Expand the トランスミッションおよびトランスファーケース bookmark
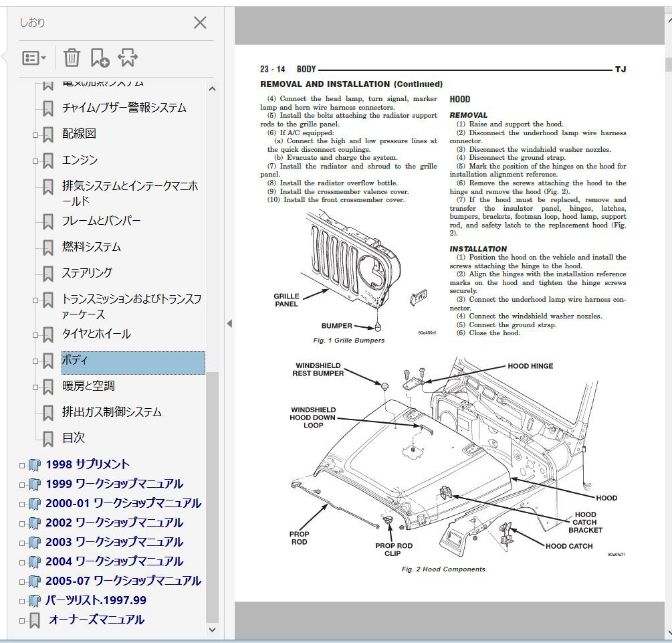Image resolution: width=672 pixels, height=643 pixels. (x=35, y=300)
